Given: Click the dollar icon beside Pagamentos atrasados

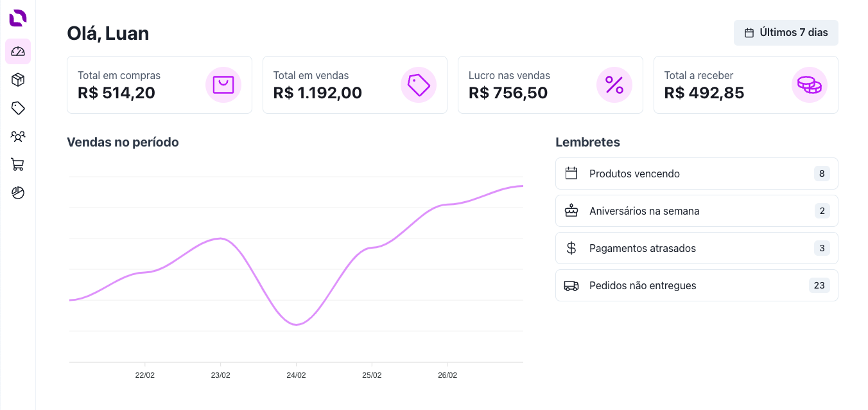Looking at the screenshot, I should [571, 247].
